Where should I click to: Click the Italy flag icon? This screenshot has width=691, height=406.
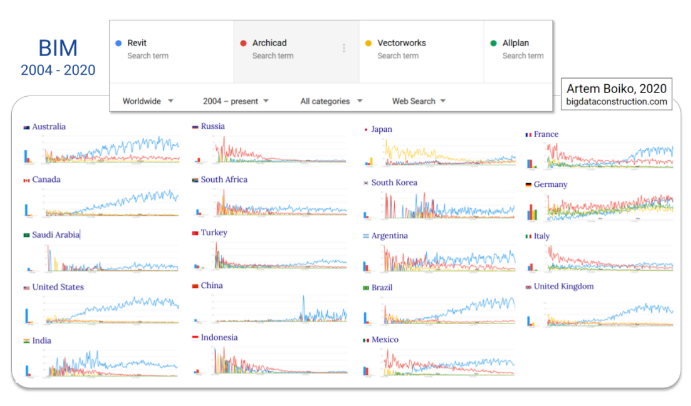coord(528,237)
